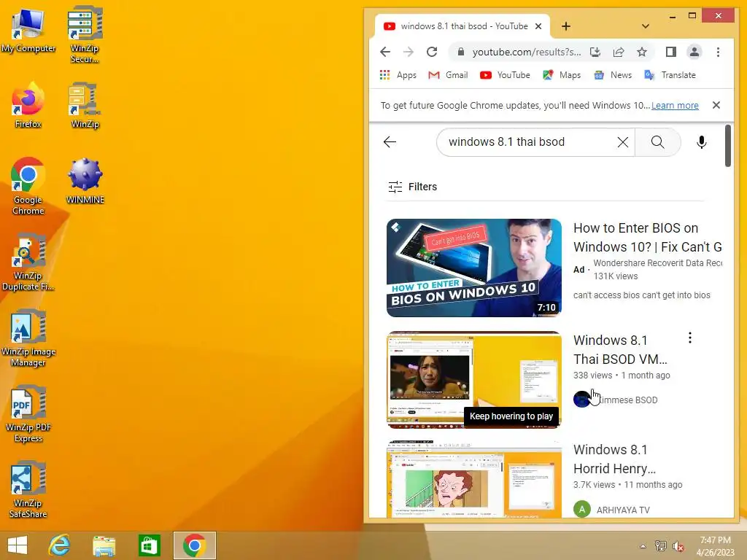Close the YouTube tab
Viewport: 747px width, 560px height.
pos(538,26)
